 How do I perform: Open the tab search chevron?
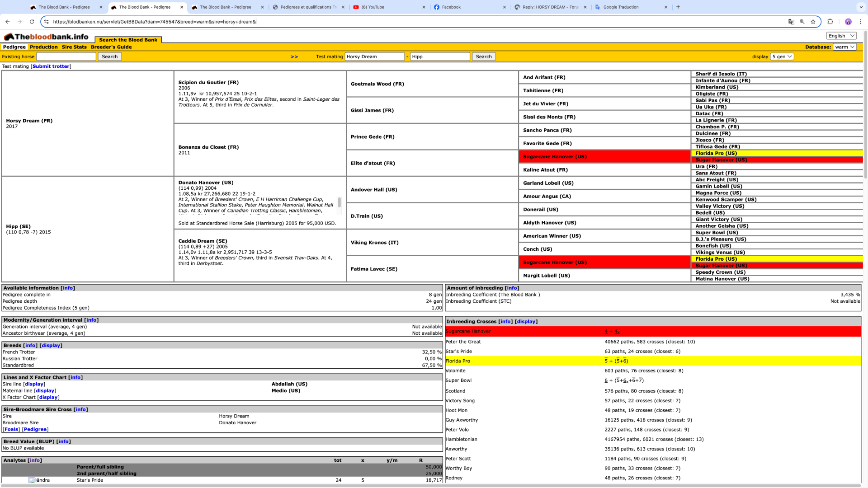coord(860,7)
